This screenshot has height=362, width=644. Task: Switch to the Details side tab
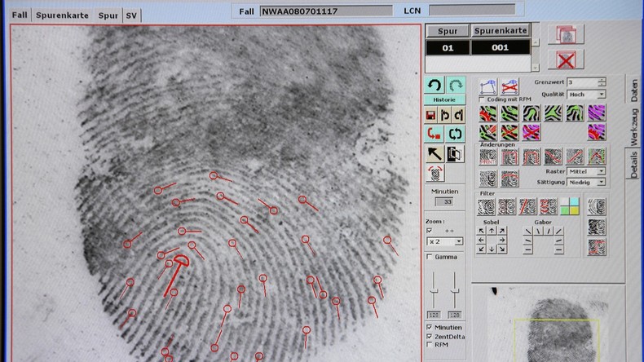tap(633, 165)
